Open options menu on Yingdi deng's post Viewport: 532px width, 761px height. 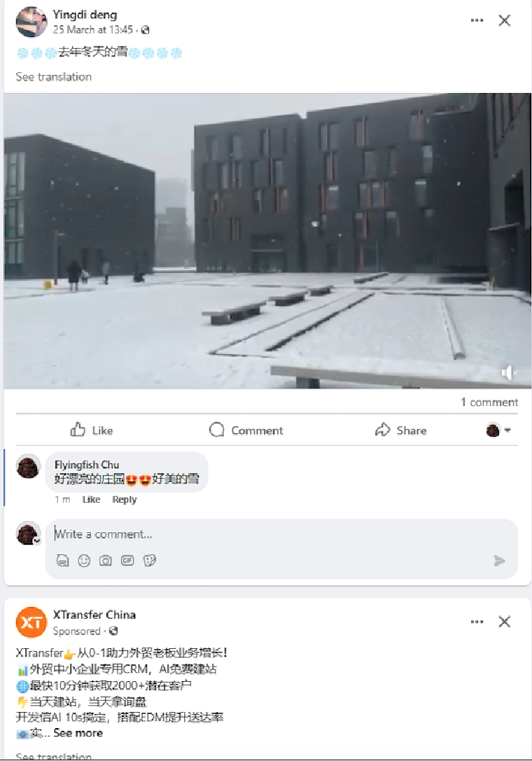(477, 20)
